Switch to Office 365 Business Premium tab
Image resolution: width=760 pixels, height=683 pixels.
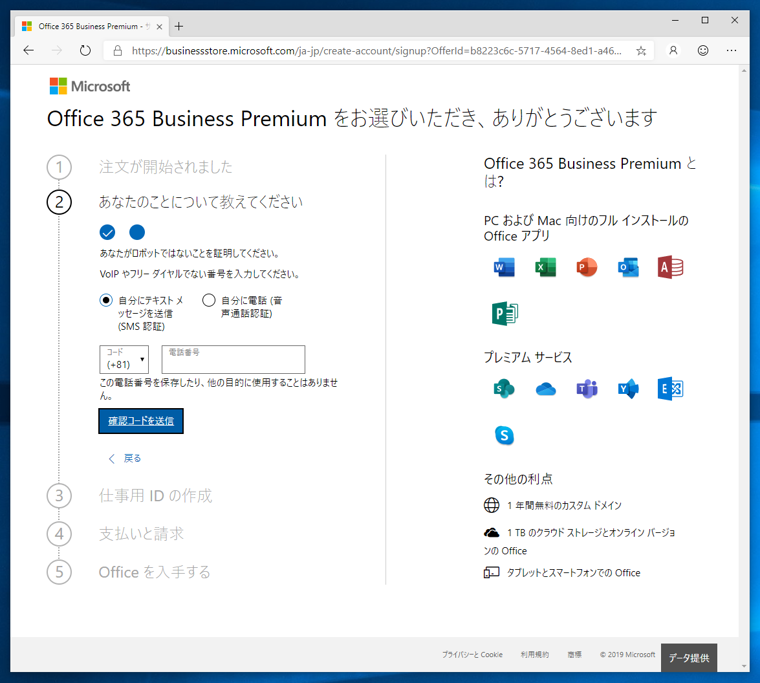pos(90,26)
